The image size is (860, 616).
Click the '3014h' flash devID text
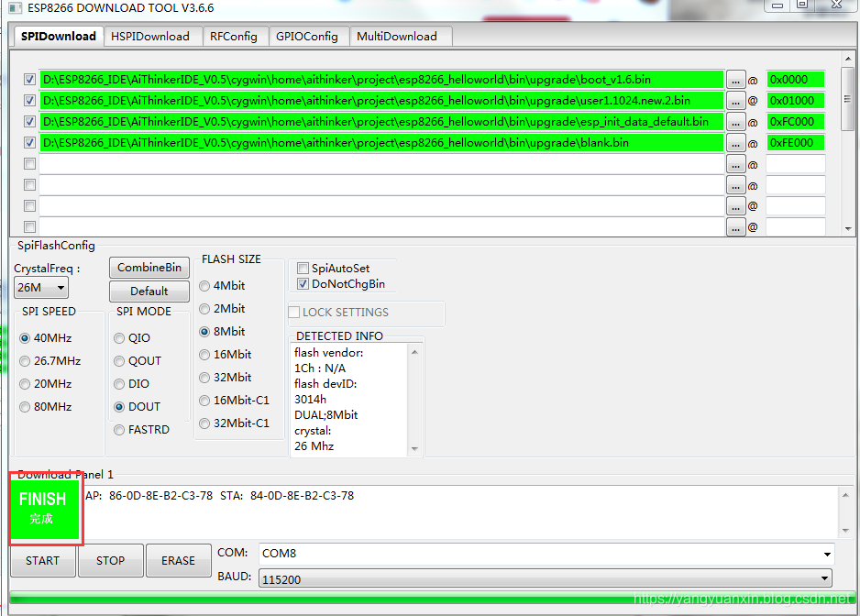[311, 400]
